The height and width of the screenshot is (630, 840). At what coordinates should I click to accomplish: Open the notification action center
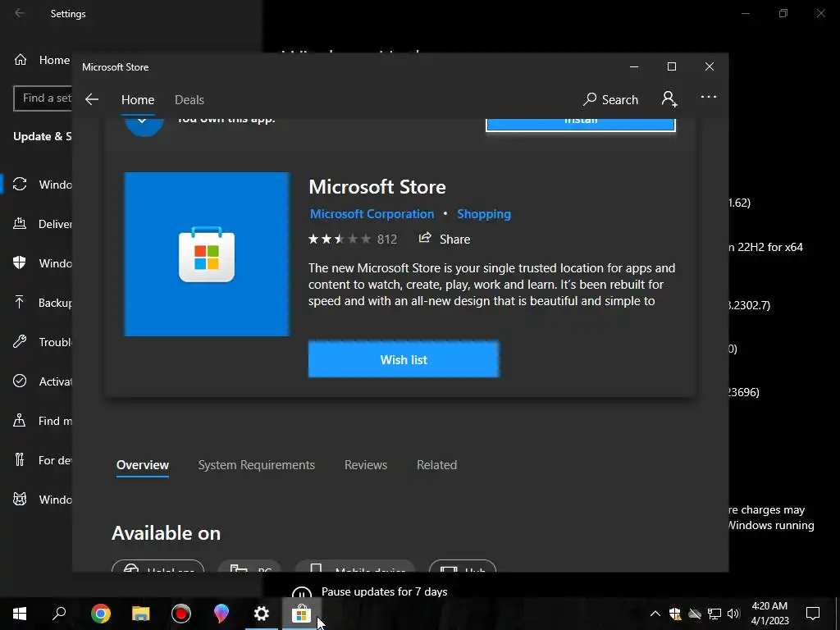tap(813, 614)
